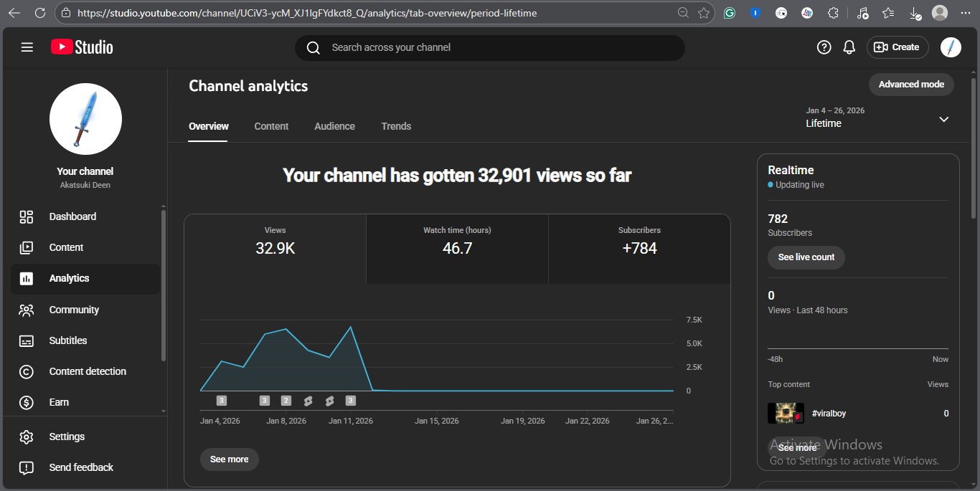Click the See live count button

click(806, 257)
